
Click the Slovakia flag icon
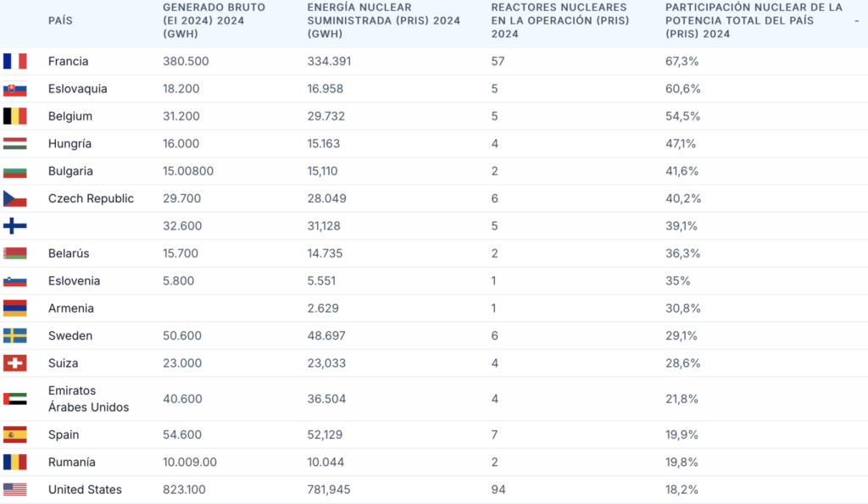pos(15,89)
